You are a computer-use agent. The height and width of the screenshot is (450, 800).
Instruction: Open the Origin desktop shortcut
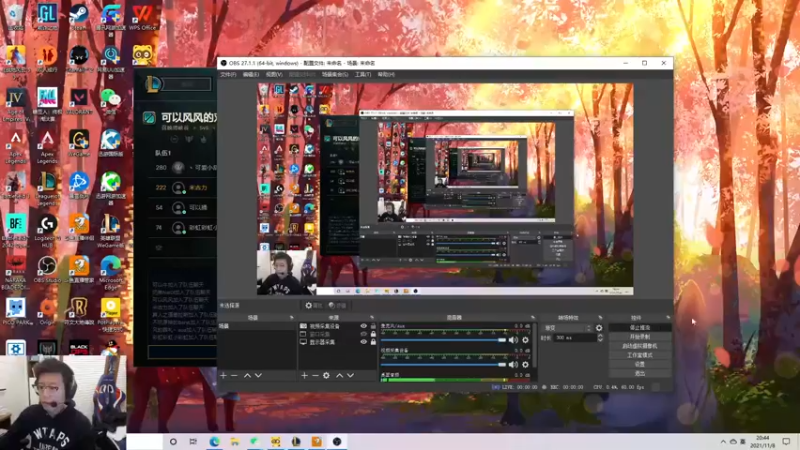point(47,311)
